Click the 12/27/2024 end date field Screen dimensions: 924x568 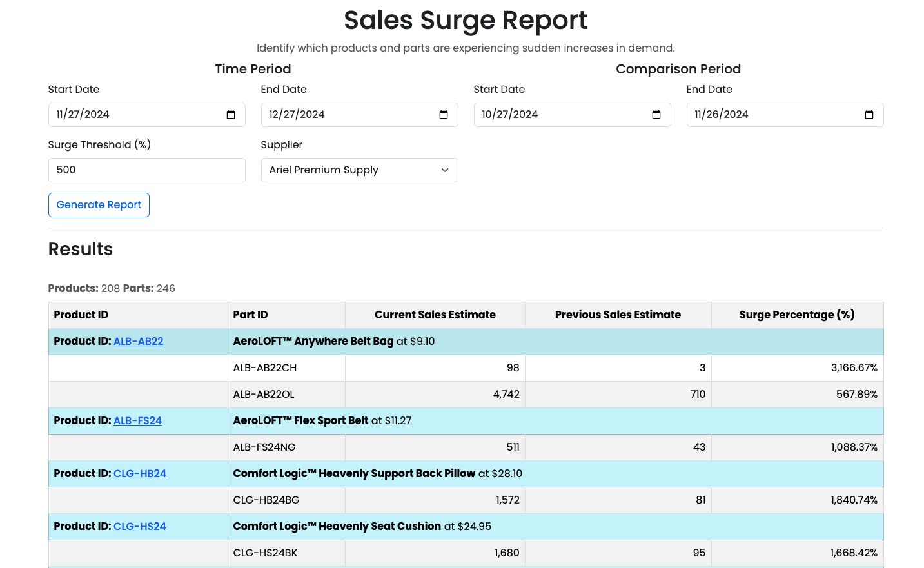pyautogui.click(x=359, y=115)
